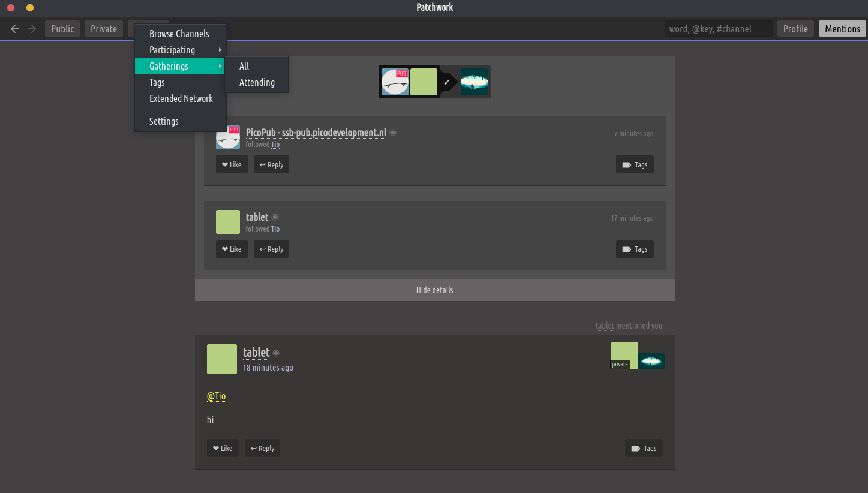Collapse the section with Hide details
The image size is (868, 493).
click(x=434, y=290)
